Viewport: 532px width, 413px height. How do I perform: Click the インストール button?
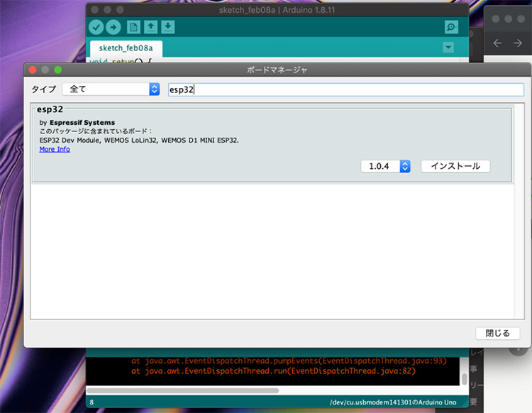click(x=455, y=166)
